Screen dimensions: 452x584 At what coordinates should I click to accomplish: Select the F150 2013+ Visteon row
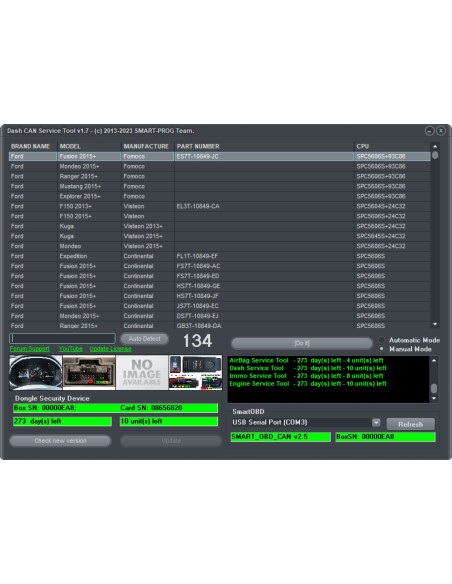tap(219, 206)
